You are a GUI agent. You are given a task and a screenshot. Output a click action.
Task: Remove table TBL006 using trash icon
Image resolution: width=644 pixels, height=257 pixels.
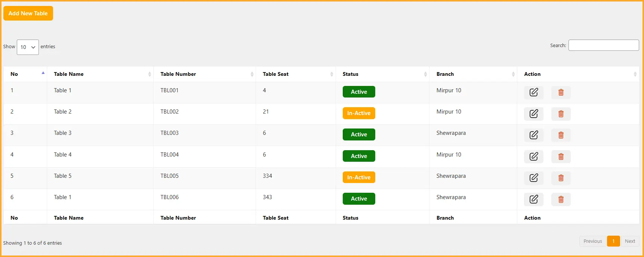click(561, 199)
